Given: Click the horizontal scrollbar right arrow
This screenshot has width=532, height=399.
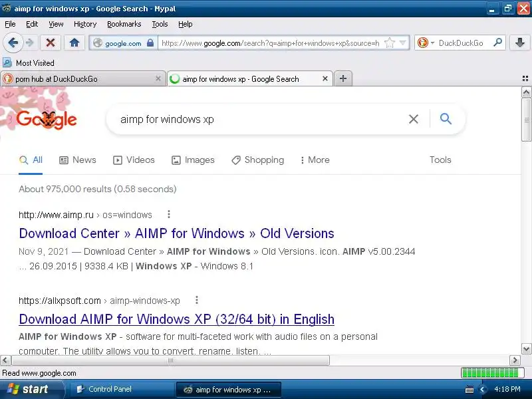Looking at the screenshot, I should (x=515, y=360).
